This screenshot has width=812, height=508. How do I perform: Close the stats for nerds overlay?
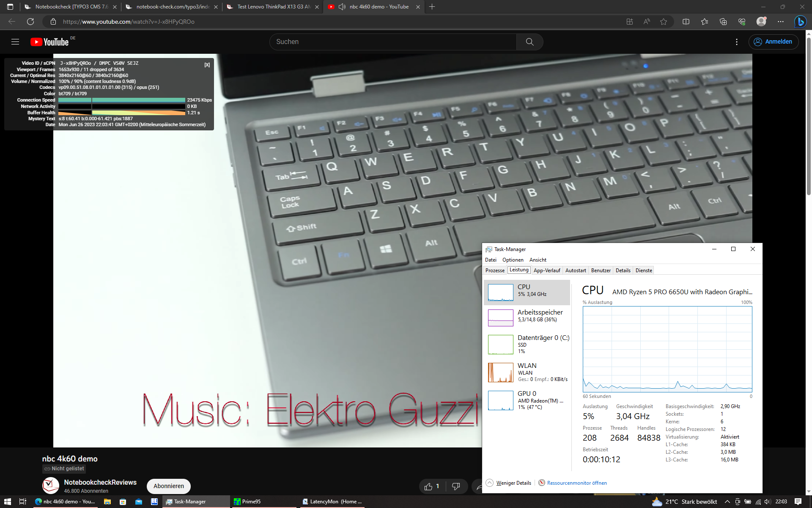point(207,65)
